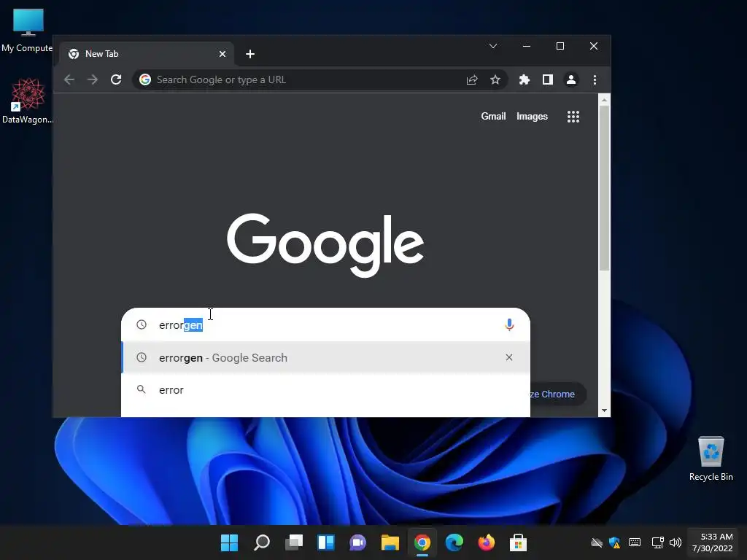This screenshot has width=747, height=560.
Task: Open the clock and date 5:33 AM
Action: pos(712,542)
